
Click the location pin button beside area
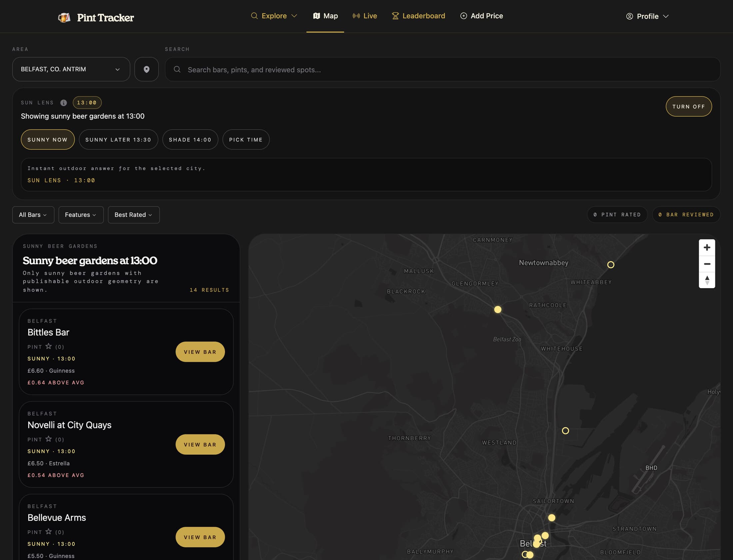tap(146, 69)
